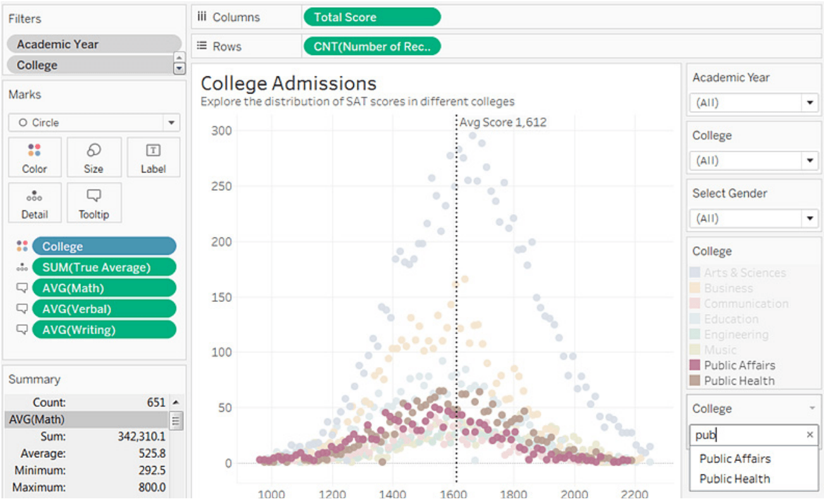The width and height of the screenshot is (824, 504).
Task: Click tooltip icon beside AVG(Writing)
Action: pyautogui.click(x=22, y=330)
